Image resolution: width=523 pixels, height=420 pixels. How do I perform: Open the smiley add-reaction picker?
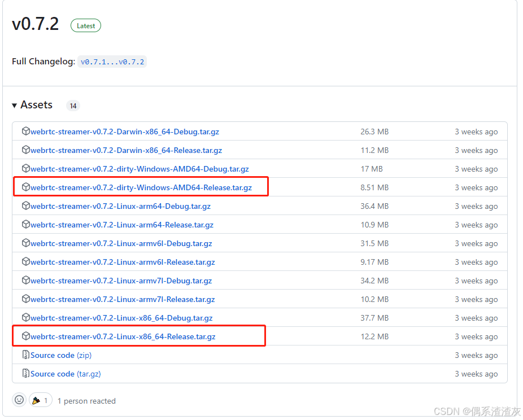point(19,400)
